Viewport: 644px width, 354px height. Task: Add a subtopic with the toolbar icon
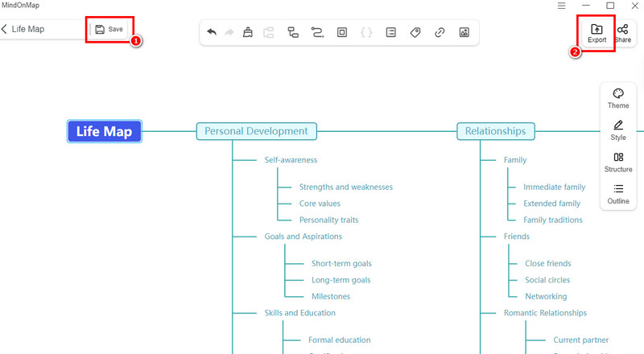[293, 33]
